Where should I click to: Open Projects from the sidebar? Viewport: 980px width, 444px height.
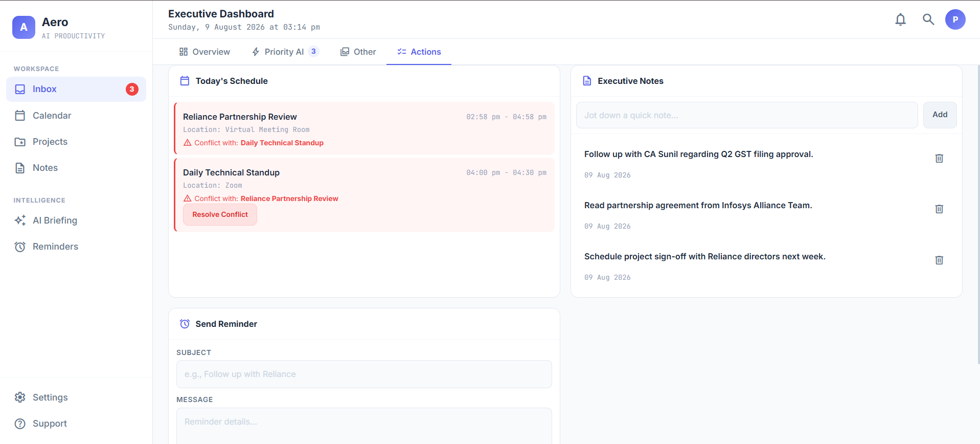(x=76, y=142)
